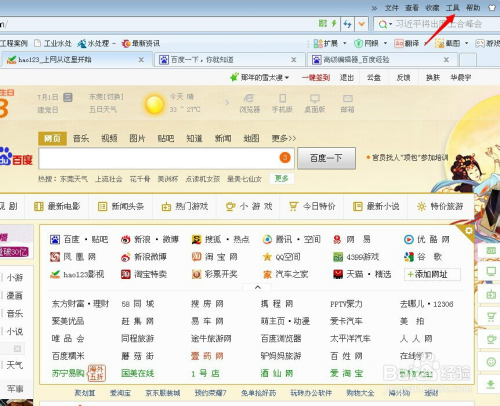Click the 手机版 phone icon

click(x=282, y=103)
